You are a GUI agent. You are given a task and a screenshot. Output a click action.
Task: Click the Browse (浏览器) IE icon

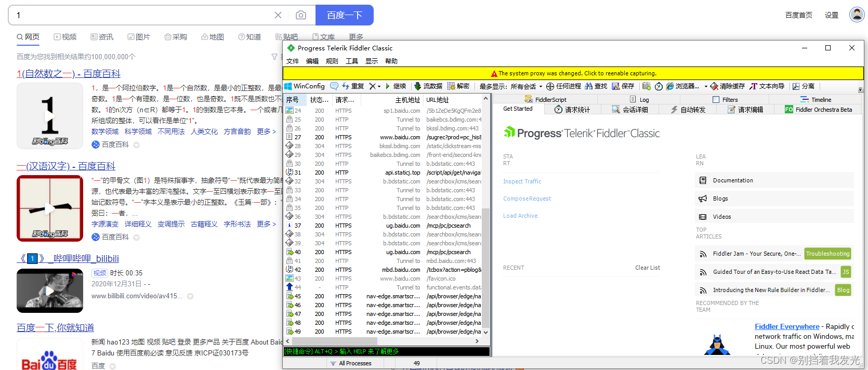click(670, 86)
